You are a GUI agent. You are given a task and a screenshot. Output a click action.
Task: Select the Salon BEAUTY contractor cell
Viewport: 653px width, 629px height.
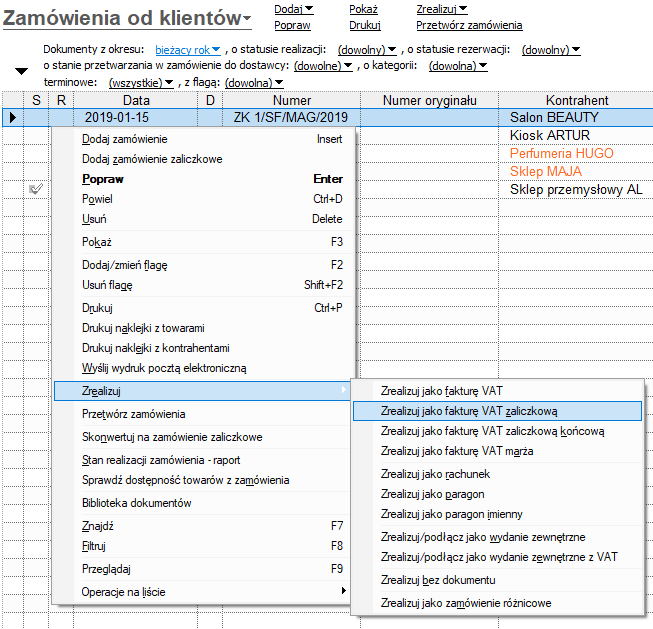576,117
